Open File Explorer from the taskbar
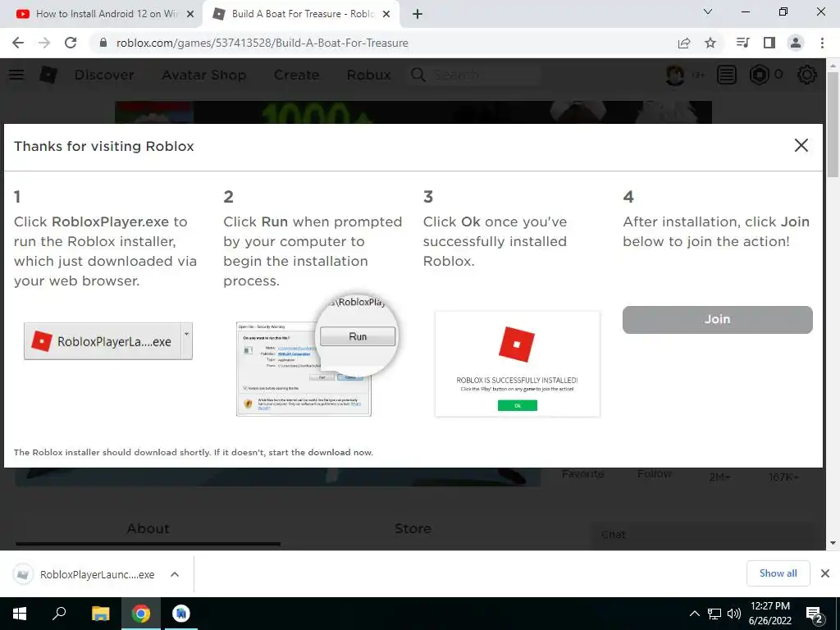The height and width of the screenshot is (630, 840). [x=100, y=614]
